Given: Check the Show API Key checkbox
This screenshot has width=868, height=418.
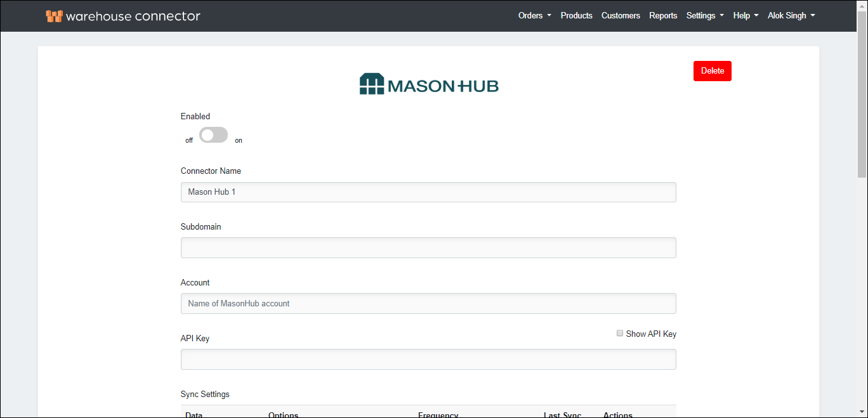Looking at the screenshot, I should (619, 333).
